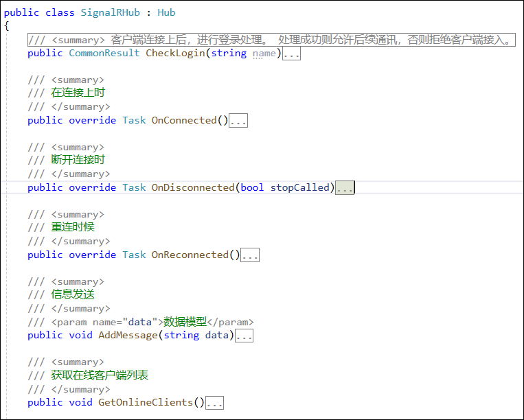Click the param name="data" attribute text
Image resolution: width=524 pixels, height=420 pixels.
(125, 322)
